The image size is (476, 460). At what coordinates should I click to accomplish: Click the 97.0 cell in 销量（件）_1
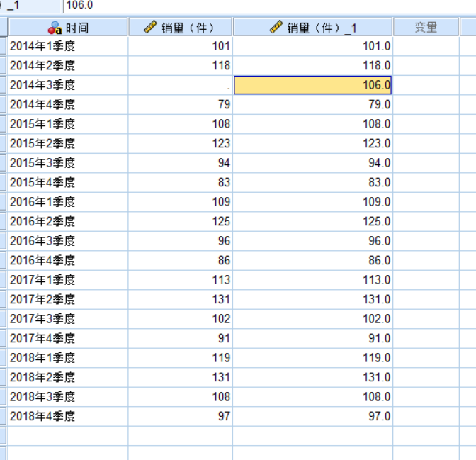click(312, 416)
